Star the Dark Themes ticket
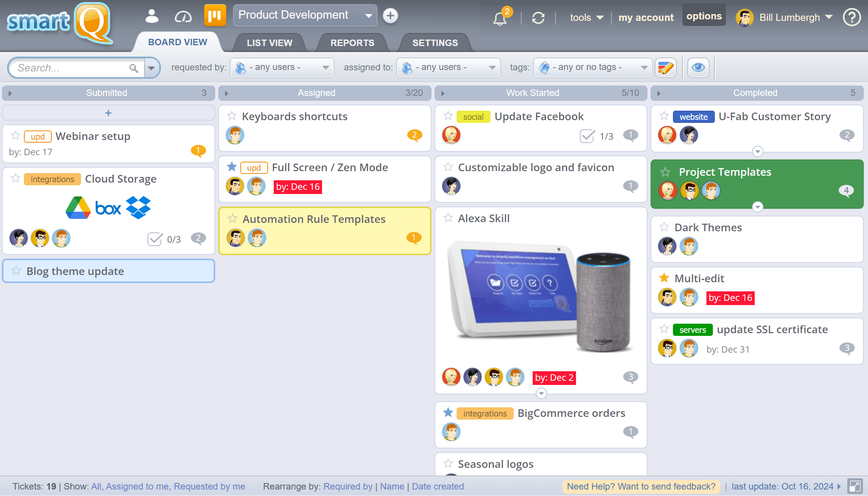Viewport: 868px width, 496px height. [664, 227]
